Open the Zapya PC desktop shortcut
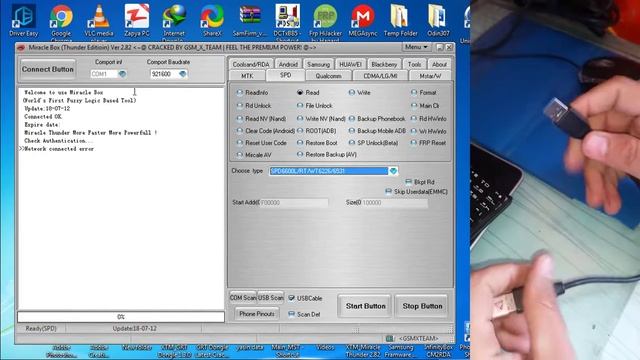This screenshot has height=360, width=640. click(137, 20)
